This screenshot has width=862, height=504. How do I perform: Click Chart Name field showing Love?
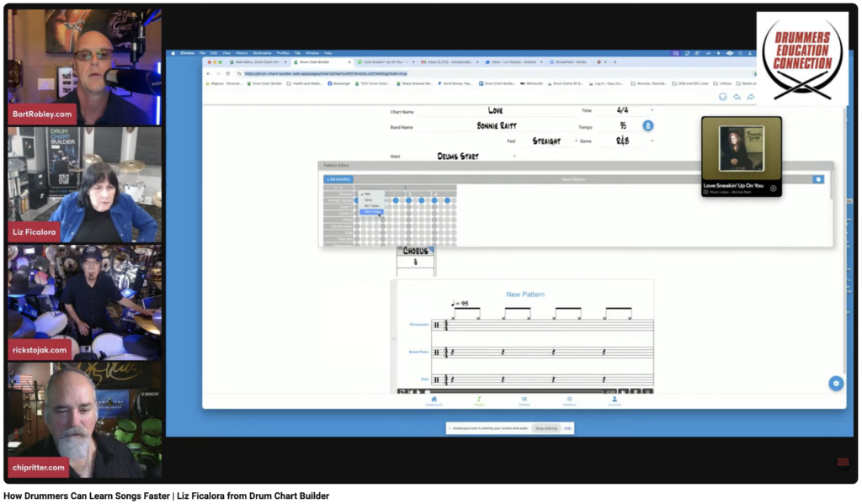(495, 110)
